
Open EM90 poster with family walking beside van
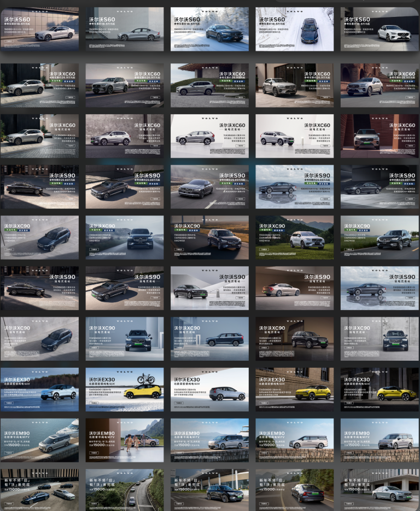tap(124, 440)
